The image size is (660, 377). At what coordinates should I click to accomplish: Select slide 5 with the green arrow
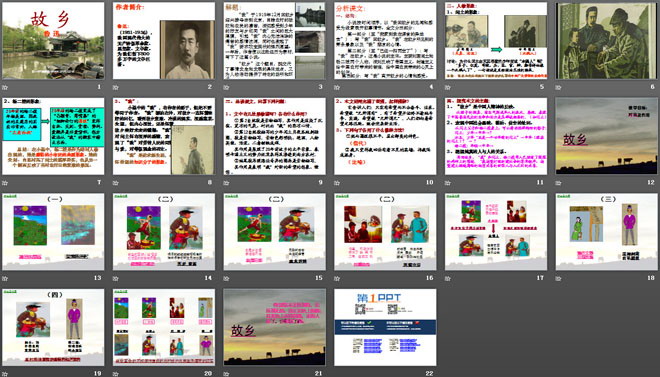496,41
